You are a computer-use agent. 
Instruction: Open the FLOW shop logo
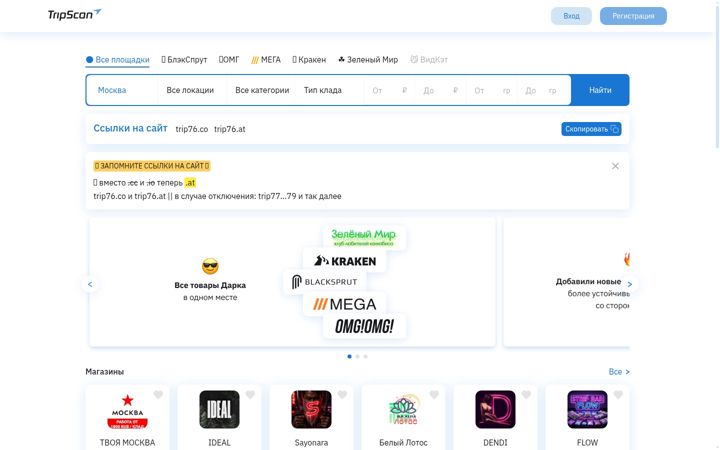pyautogui.click(x=587, y=410)
